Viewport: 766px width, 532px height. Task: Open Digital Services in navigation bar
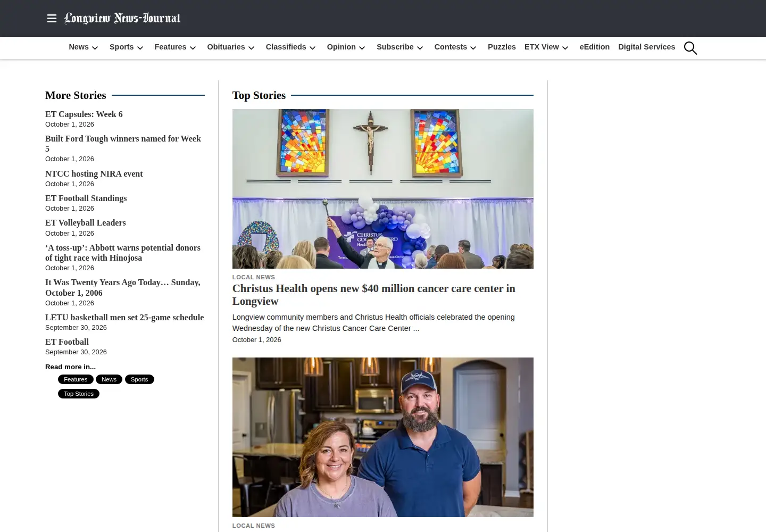pos(646,47)
